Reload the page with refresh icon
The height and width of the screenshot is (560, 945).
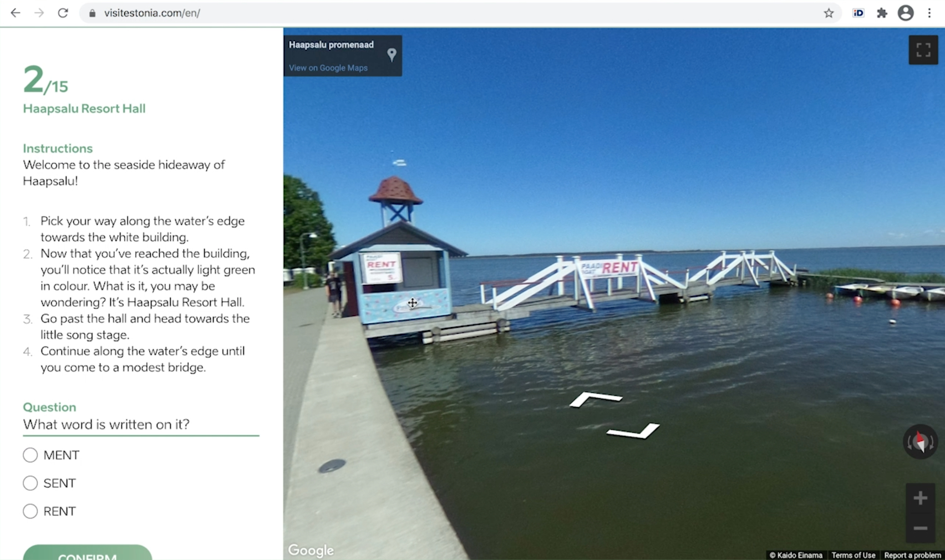pos(63,13)
